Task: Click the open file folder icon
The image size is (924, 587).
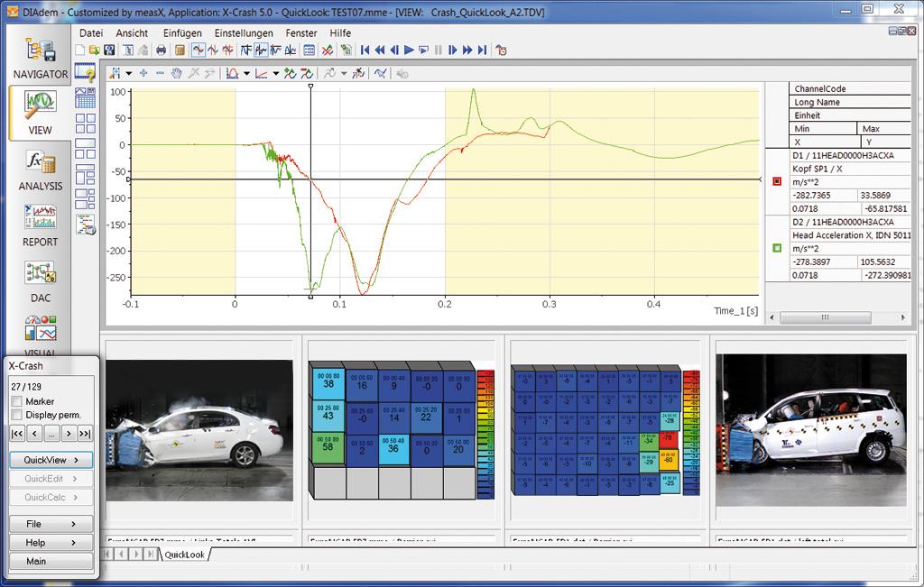Action: tap(94, 50)
